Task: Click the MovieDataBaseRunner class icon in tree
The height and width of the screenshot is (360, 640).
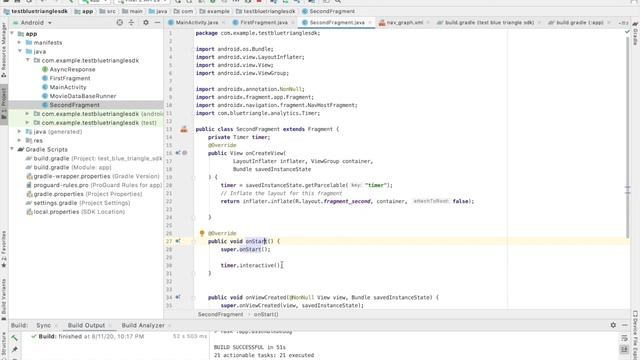Action: pos(45,96)
